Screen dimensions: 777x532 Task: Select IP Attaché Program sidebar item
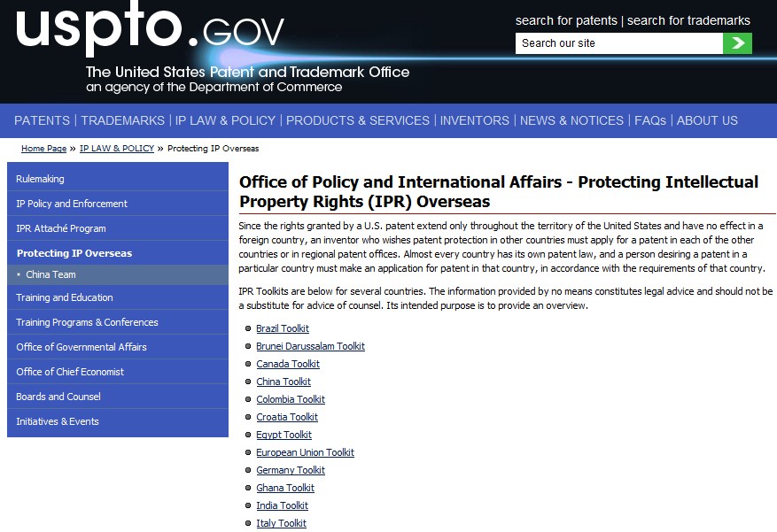61,228
